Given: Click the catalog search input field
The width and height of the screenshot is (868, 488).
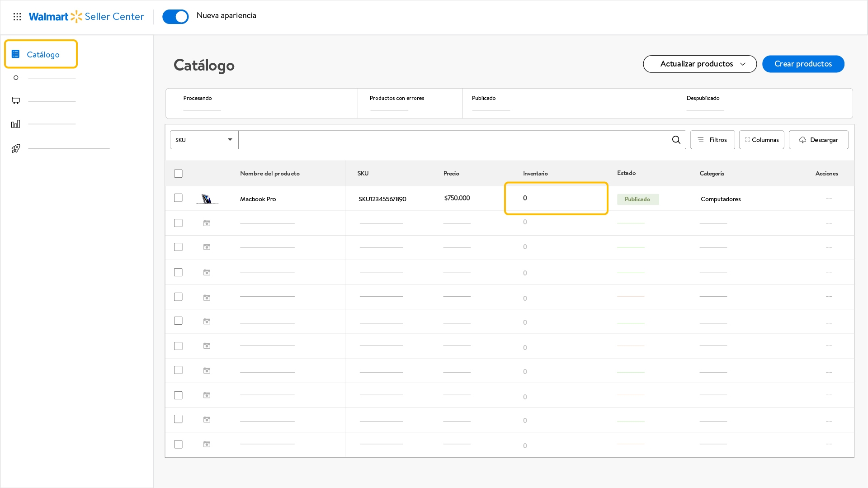Looking at the screenshot, I should click(x=452, y=140).
